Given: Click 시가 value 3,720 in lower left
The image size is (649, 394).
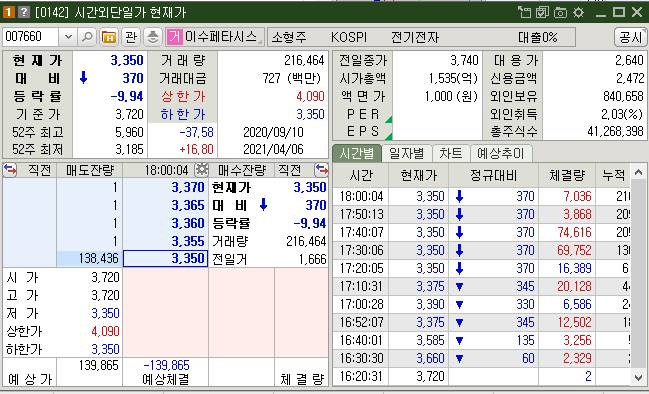Looking at the screenshot, I should pos(105,277).
